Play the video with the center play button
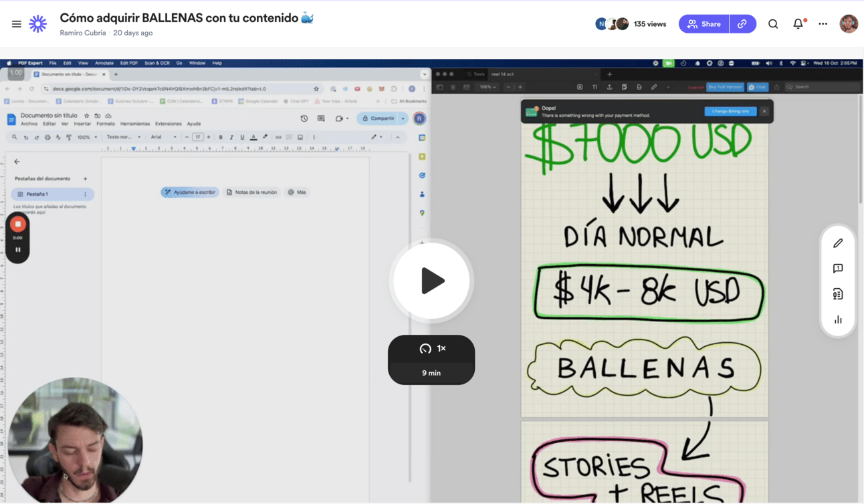 431,281
